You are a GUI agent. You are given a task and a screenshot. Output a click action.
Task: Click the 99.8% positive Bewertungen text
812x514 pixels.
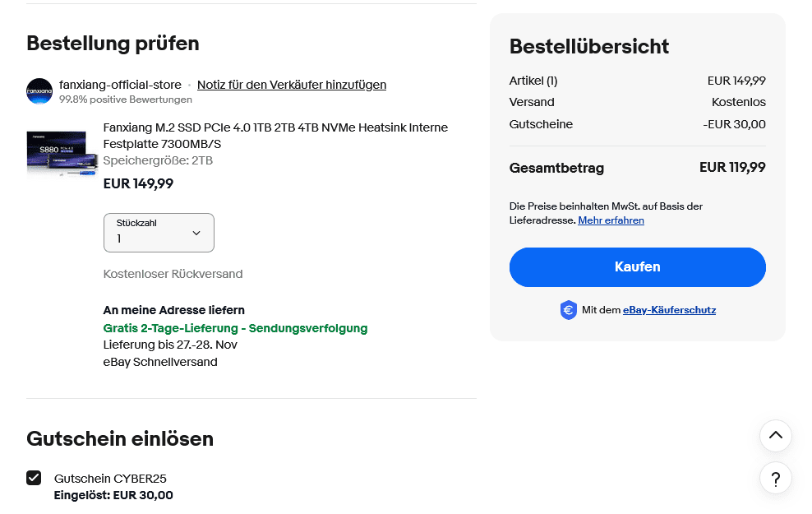pos(125,100)
